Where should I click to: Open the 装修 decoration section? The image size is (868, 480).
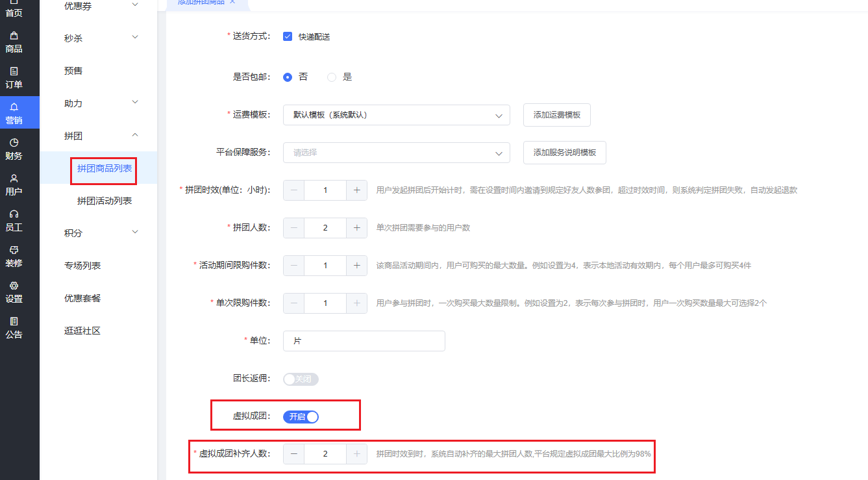click(14, 256)
